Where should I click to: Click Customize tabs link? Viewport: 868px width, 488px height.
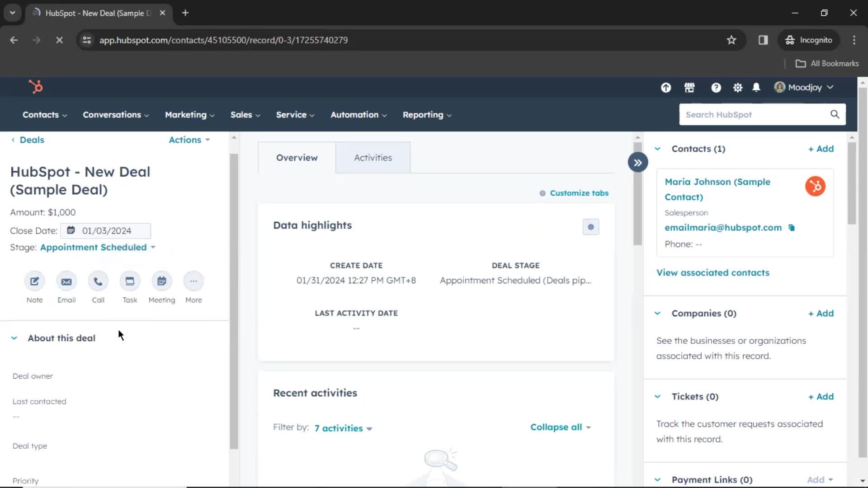[x=574, y=193]
